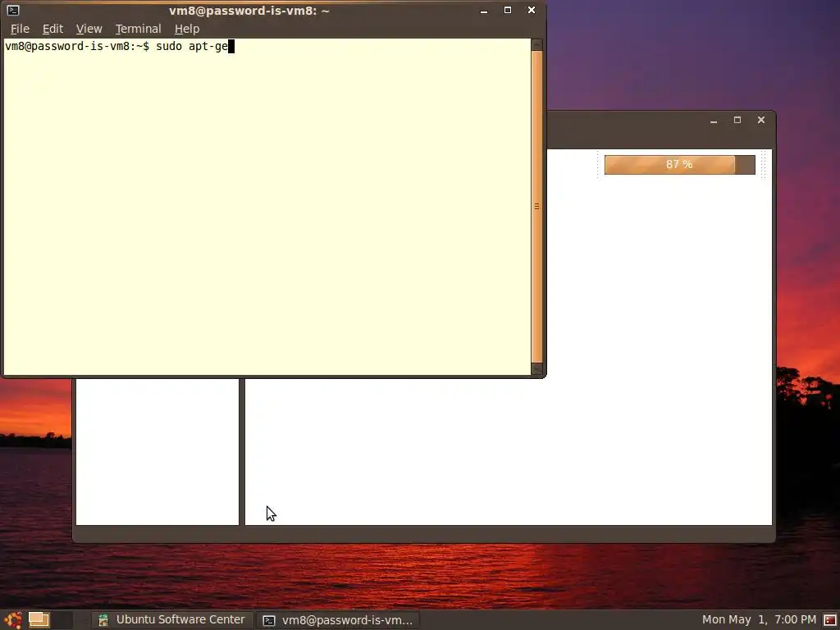This screenshot has height=630, width=840.
Task: Open the File menu in terminal
Action: [20, 29]
